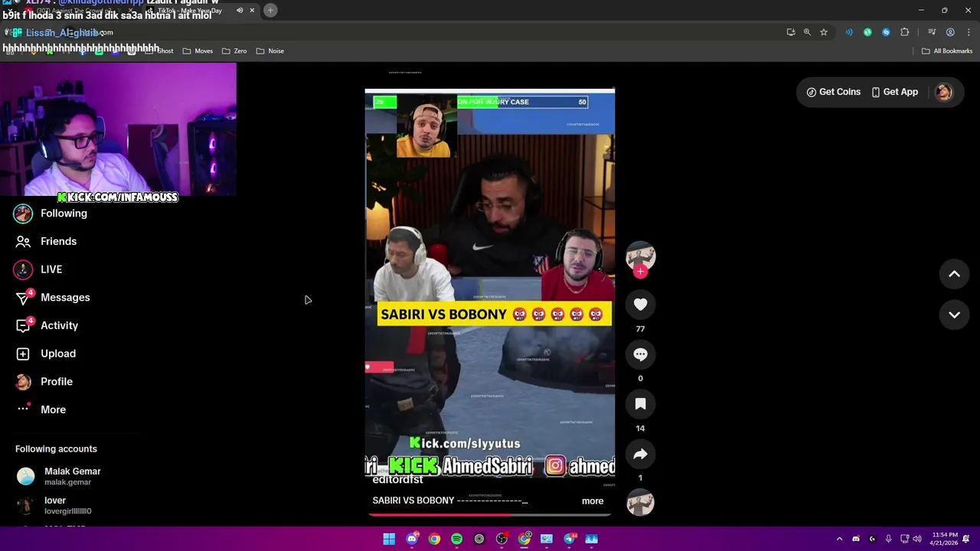The image size is (980, 551).
Task: Open the profile avatar beside Get App
Action: pyautogui.click(x=943, y=92)
